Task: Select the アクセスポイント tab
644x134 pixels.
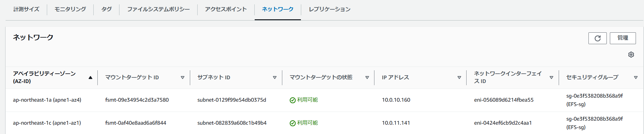Action: coord(226,9)
